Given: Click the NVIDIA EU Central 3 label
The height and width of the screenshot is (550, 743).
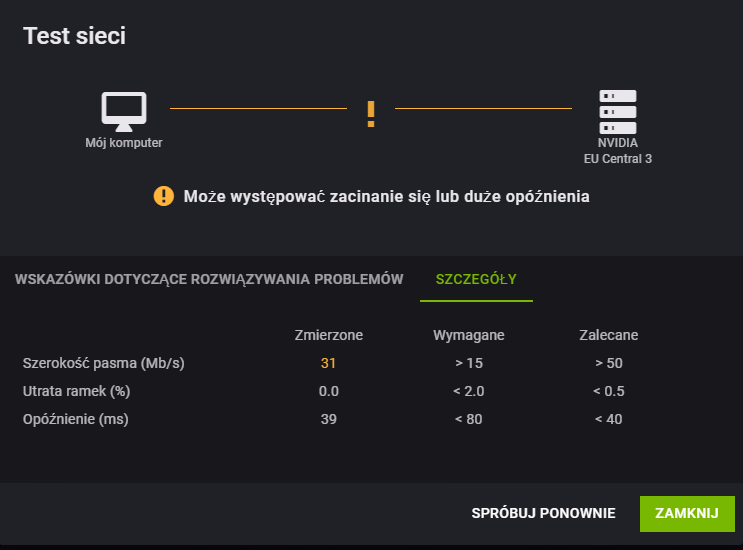Looking at the screenshot, I should (x=618, y=151).
